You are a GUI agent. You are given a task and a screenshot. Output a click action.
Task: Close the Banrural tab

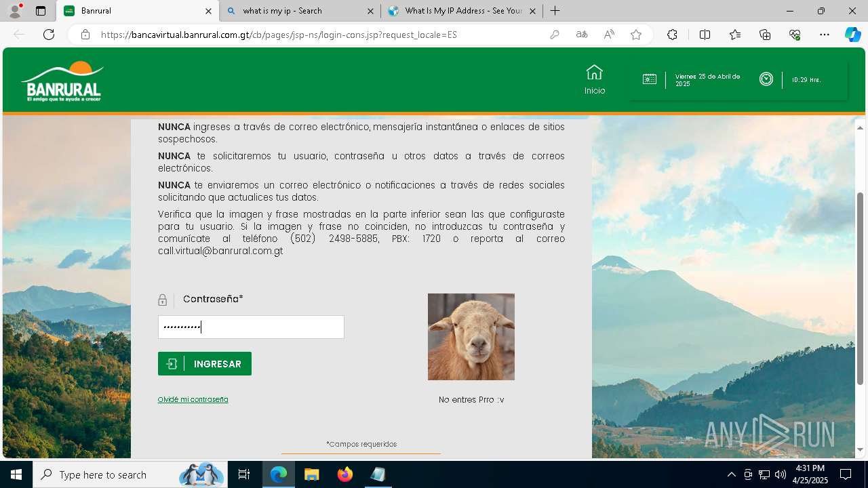coord(208,11)
